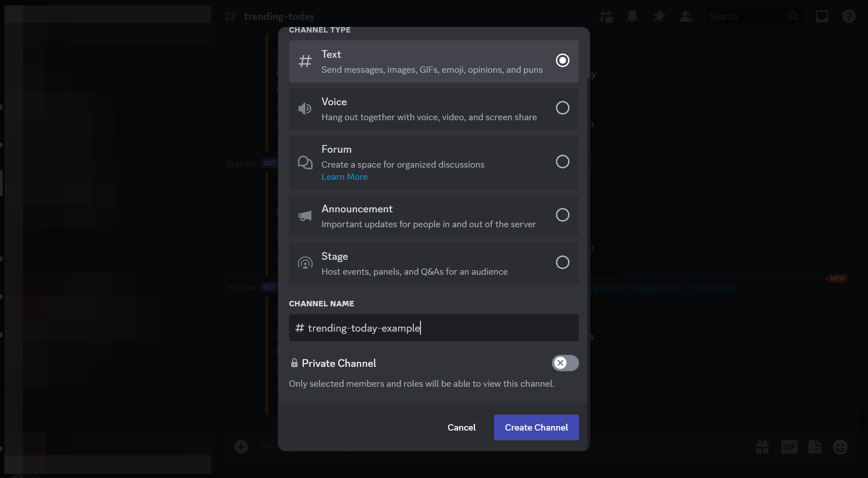Image resolution: width=868 pixels, height=478 pixels.
Task: Click the Stage description text
Action: (x=415, y=272)
